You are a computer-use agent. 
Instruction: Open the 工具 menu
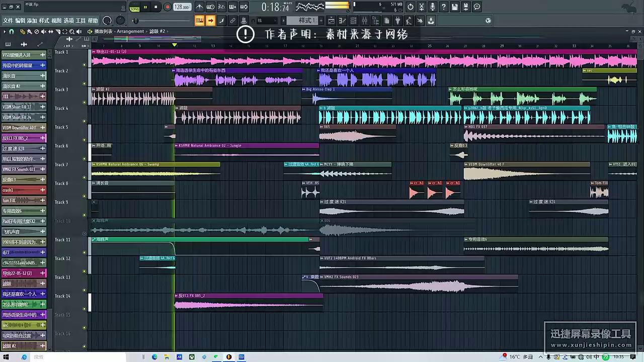tap(80, 21)
